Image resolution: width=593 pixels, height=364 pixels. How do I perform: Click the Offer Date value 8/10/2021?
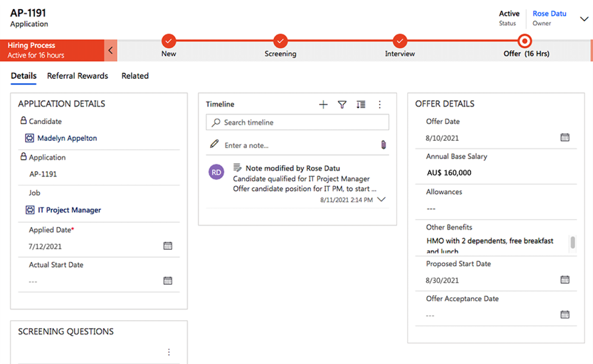(x=442, y=138)
